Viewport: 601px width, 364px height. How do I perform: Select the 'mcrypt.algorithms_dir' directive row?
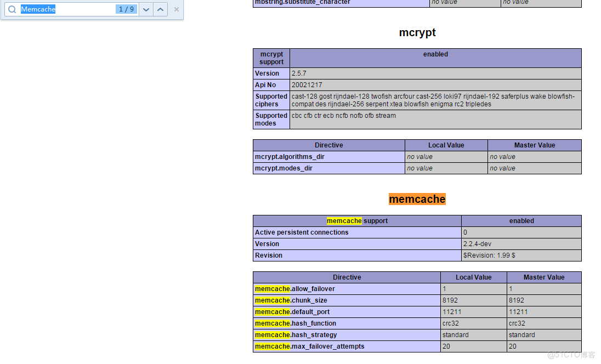point(289,156)
